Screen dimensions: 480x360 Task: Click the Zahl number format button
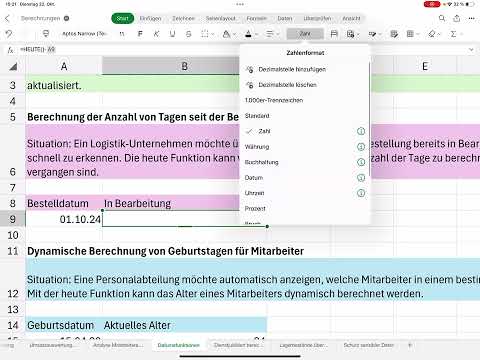(305, 34)
